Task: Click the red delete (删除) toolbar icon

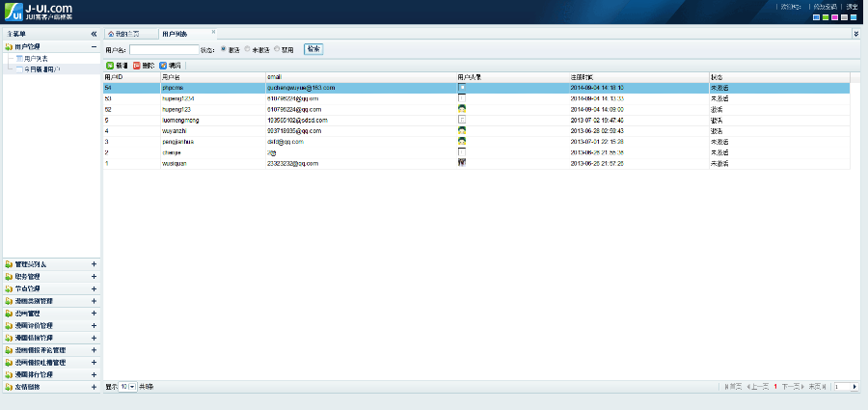Action: tap(136, 66)
